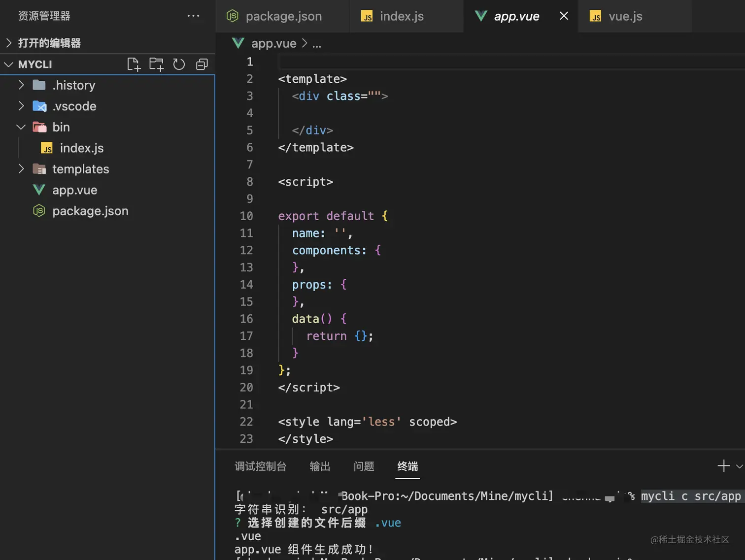745x560 pixels.
Task: Click the return {}; statement
Action: tap(340, 336)
